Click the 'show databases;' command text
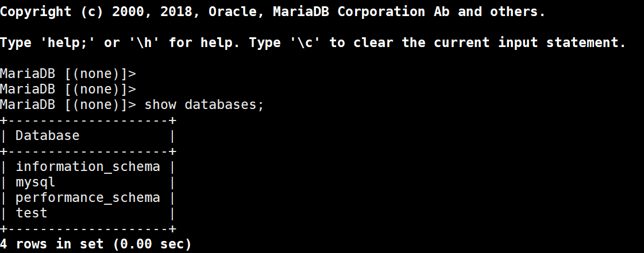This screenshot has height=253, width=644. [x=204, y=104]
